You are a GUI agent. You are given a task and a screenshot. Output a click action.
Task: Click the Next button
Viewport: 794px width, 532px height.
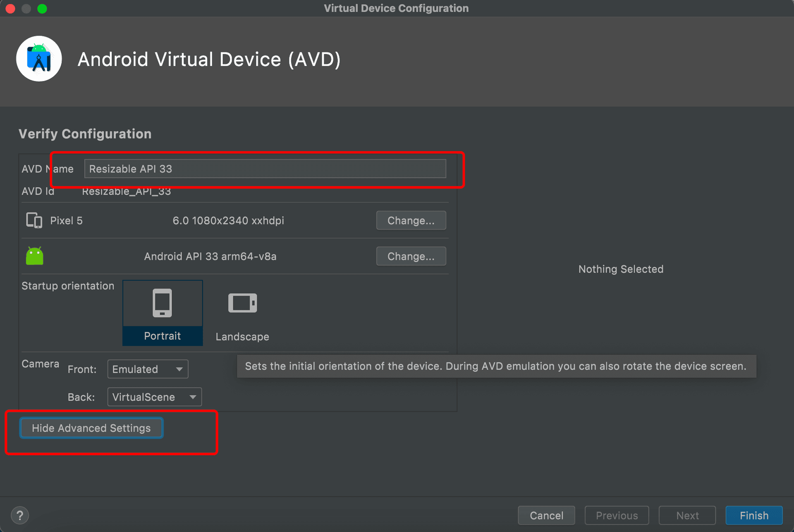coord(687,515)
